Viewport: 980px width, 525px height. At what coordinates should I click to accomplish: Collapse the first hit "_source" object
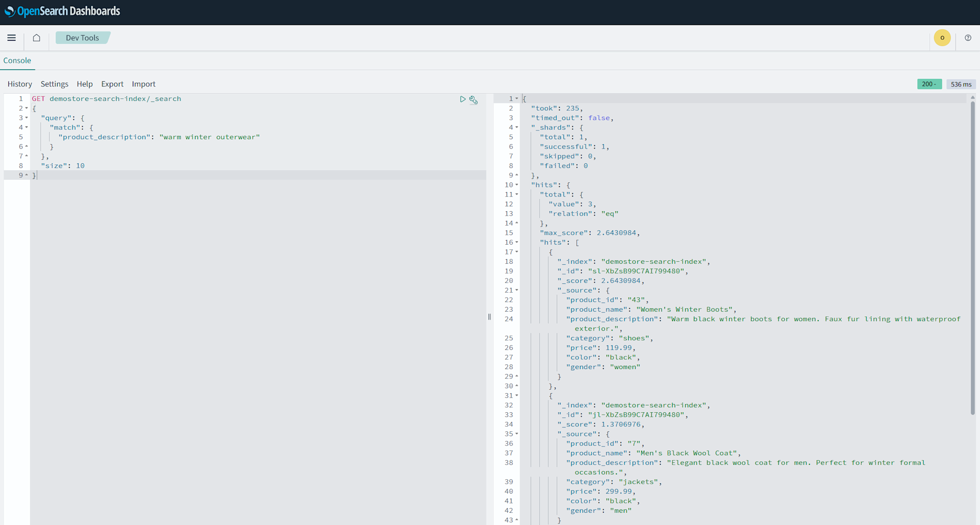(x=516, y=290)
